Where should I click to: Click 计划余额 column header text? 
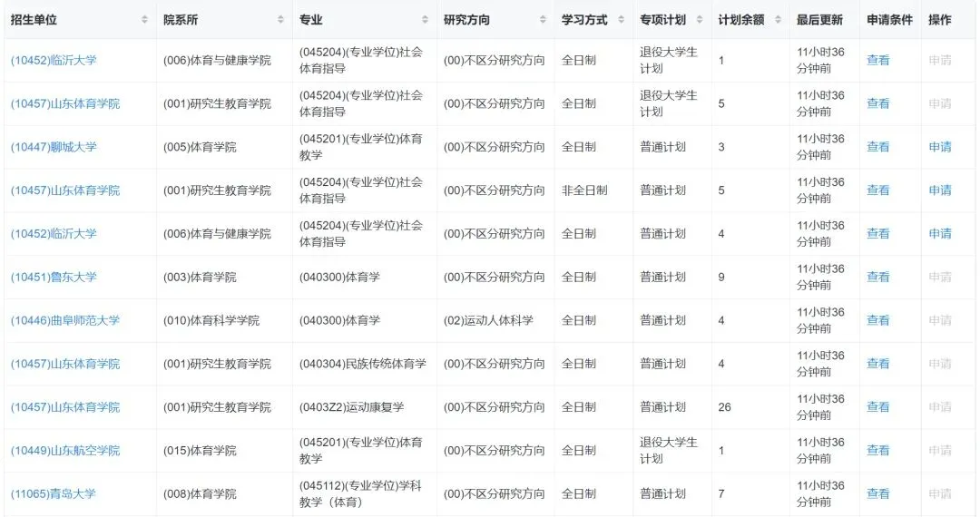(741, 19)
